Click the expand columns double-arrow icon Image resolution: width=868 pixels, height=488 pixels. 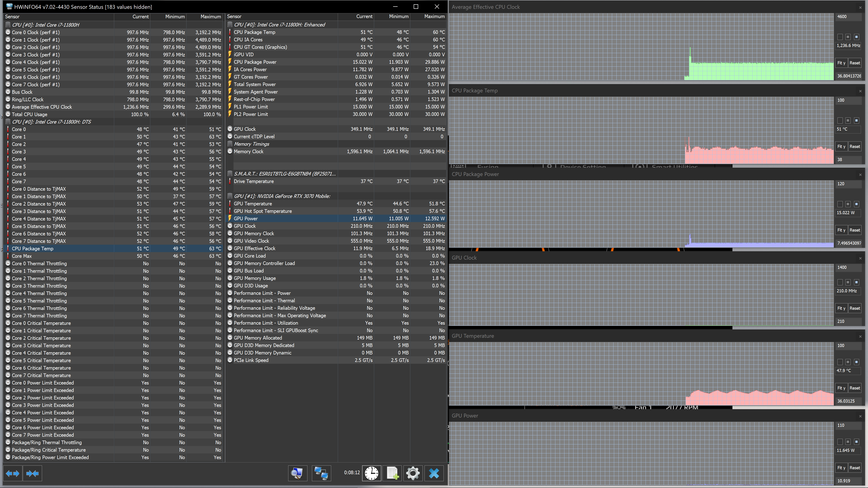(x=13, y=474)
